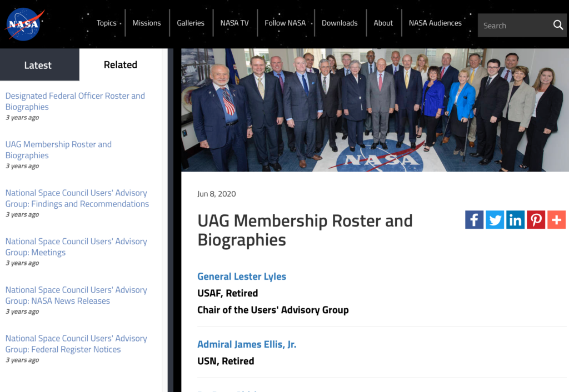Open the NASA Audiences menu
The image size is (569, 392).
(x=435, y=23)
